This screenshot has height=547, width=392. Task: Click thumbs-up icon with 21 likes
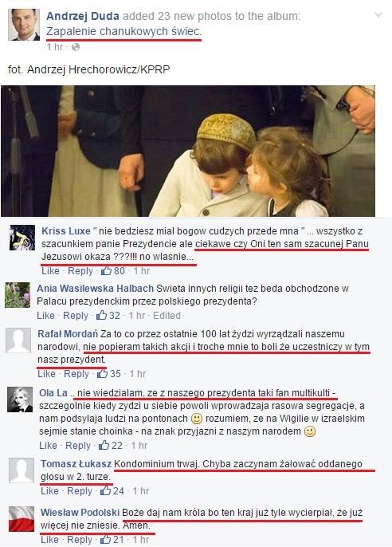[x=105, y=539]
